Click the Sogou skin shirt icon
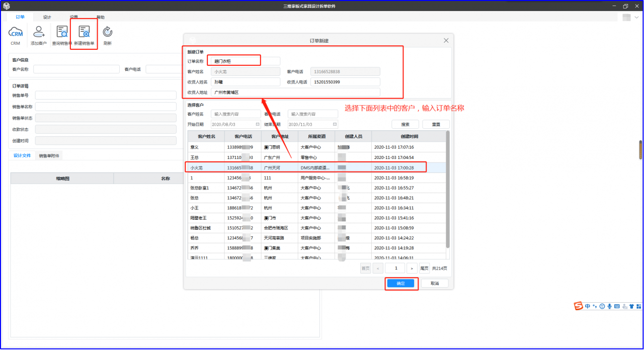644x350 pixels. (631, 306)
